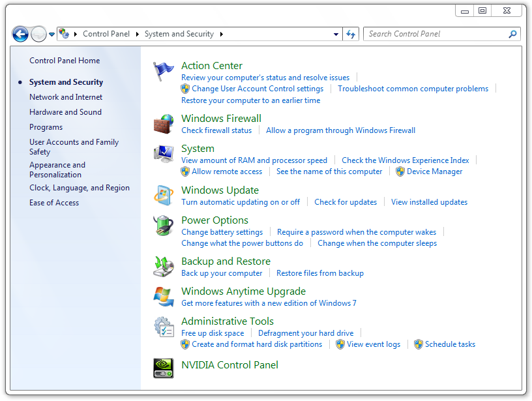532x401 pixels.
Task: Open the Backup and Restore icon
Action: click(164, 266)
